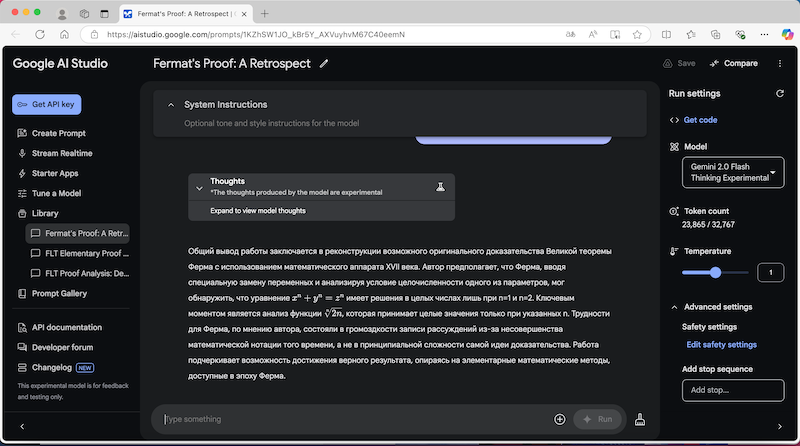Click the experimental flask icon in Thoughts

440,187
